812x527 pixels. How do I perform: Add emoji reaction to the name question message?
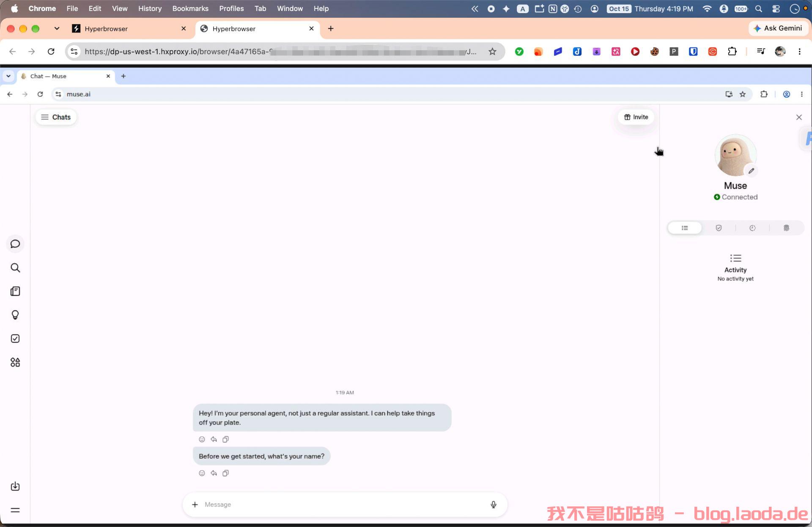(x=202, y=473)
